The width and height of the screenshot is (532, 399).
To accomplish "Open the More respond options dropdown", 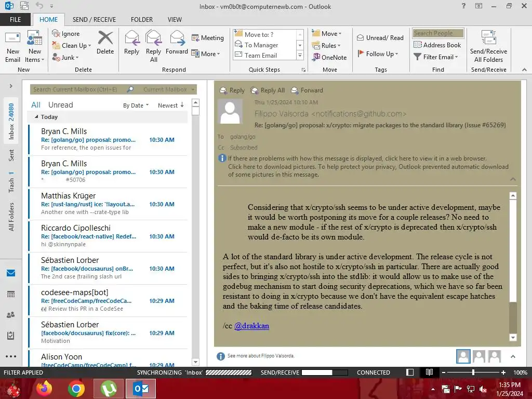I will point(206,54).
